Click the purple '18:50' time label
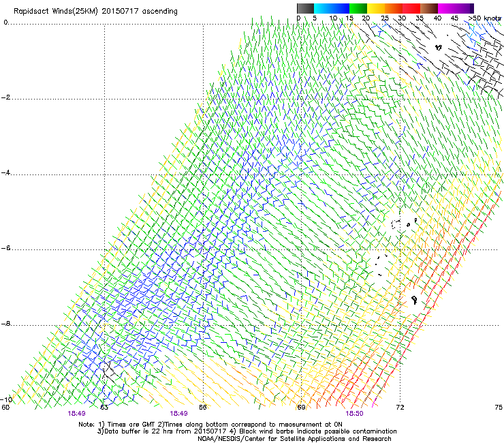Image resolution: width=504 pixels, height=443 pixels. (354, 414)
